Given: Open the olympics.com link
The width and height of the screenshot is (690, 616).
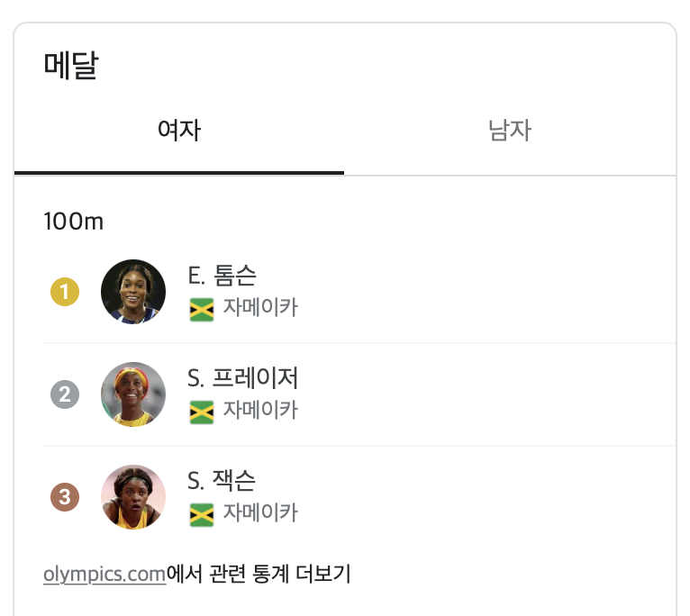Looking at the screenshot, I should pos(104,575).
